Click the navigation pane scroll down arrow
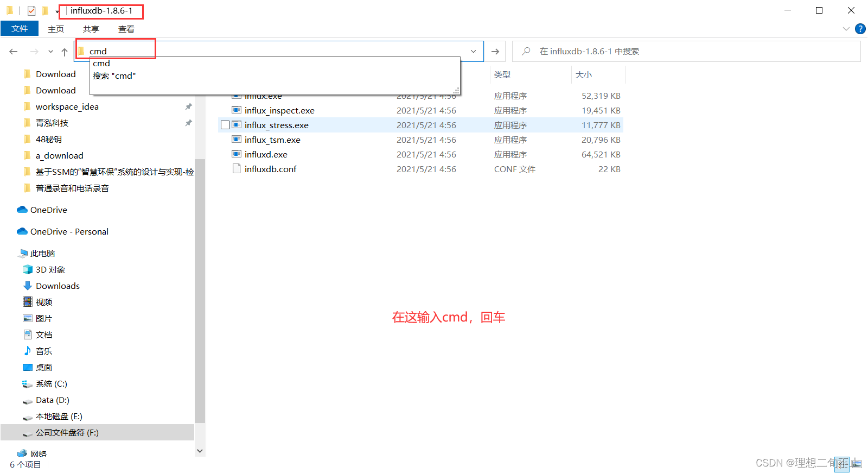Viewport: 868px width, 473px height. (200, 451)
